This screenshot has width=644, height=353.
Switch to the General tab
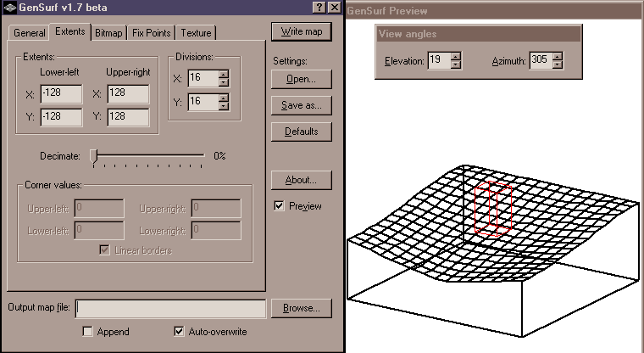[x=29, y=33]
